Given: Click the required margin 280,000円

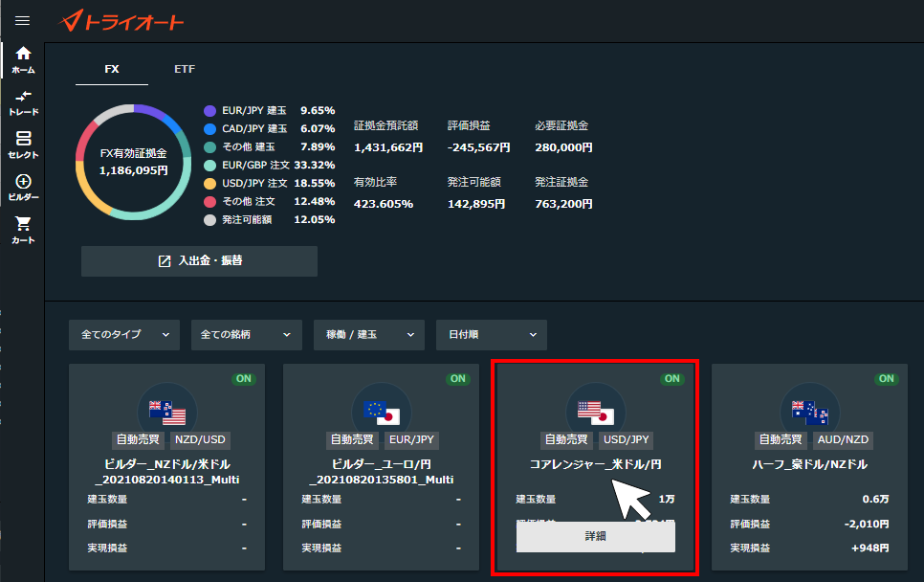Looking at the screenshot, I should pos(564,148).
